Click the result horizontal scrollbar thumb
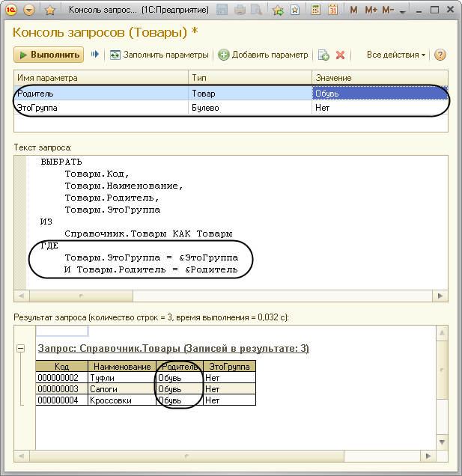Image resolution: width=462 pixels, height=476 pixels. coord(186,456)
